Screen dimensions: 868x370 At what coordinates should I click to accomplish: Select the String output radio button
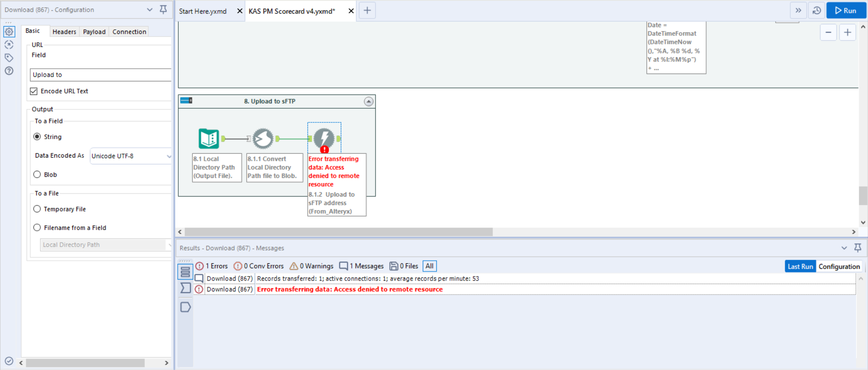click(37, 137)
